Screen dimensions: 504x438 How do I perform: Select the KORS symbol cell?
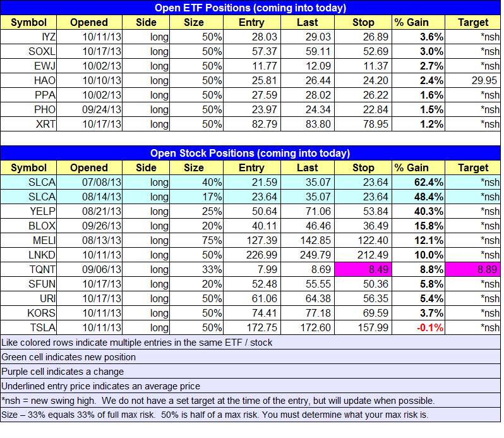(28, 313)
